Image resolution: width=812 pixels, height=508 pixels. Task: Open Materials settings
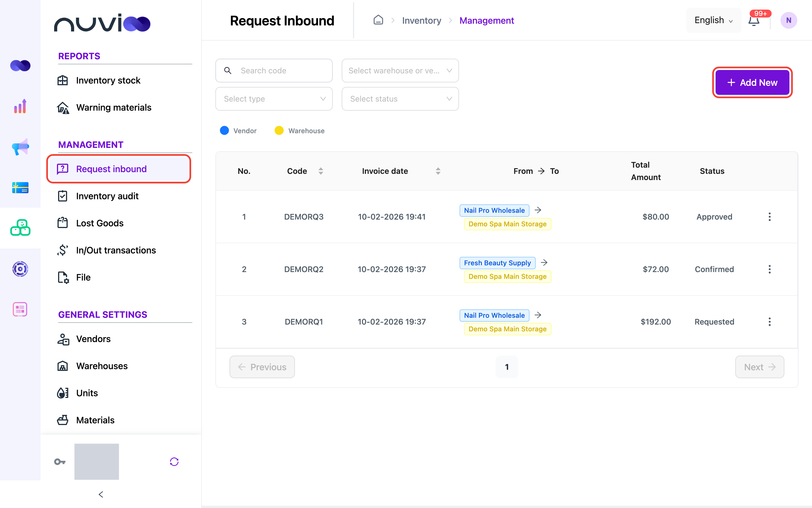(95, 420)
